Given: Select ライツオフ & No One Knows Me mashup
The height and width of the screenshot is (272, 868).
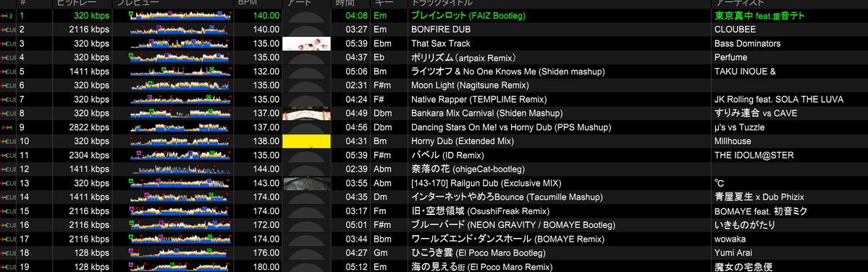Looking at the screenshot, I should pos(507,72).
